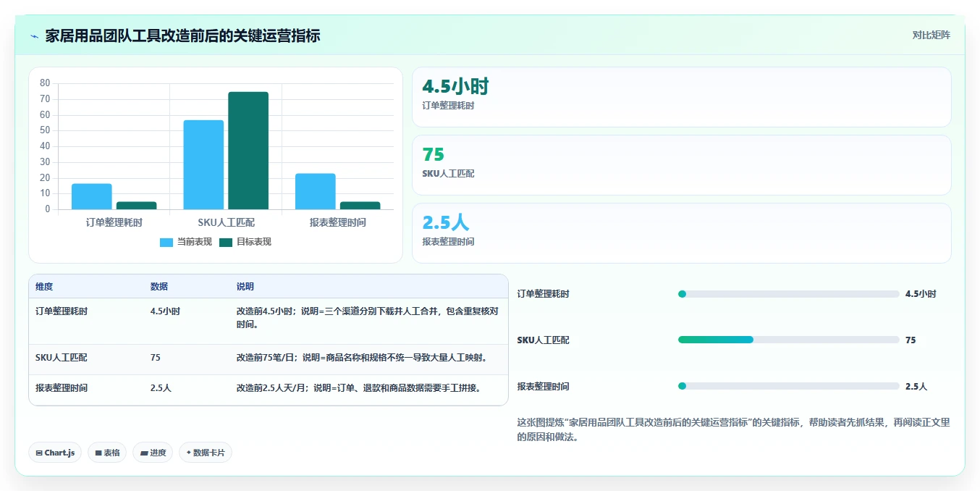Click the summary paragraph below progress bars
980x491 pixels.
point(733,430)
